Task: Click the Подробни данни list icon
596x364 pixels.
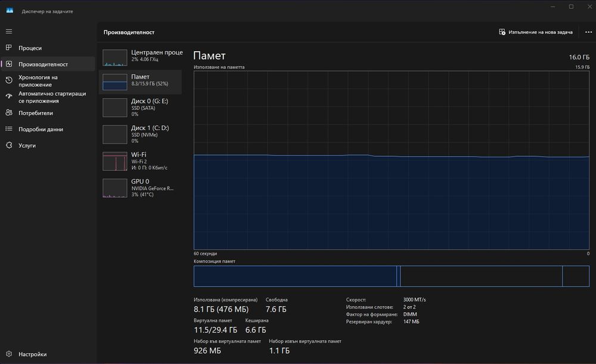Action: (9, 129)
